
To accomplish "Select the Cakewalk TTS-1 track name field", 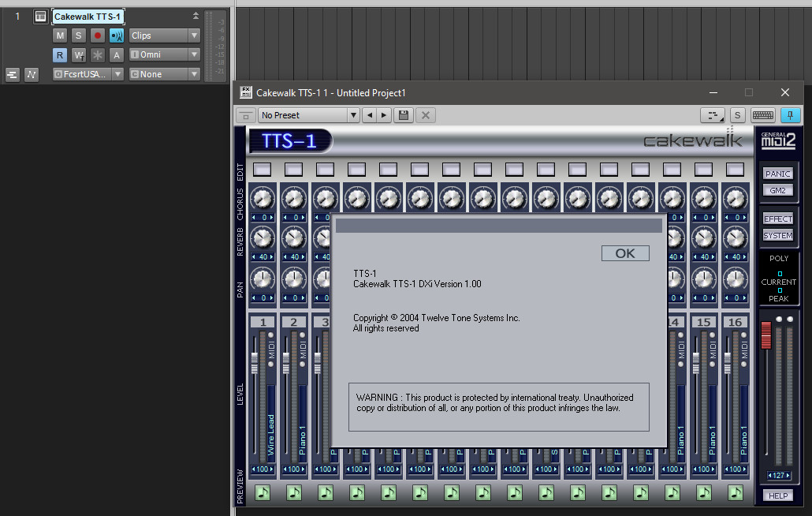I will coord(88,17).
